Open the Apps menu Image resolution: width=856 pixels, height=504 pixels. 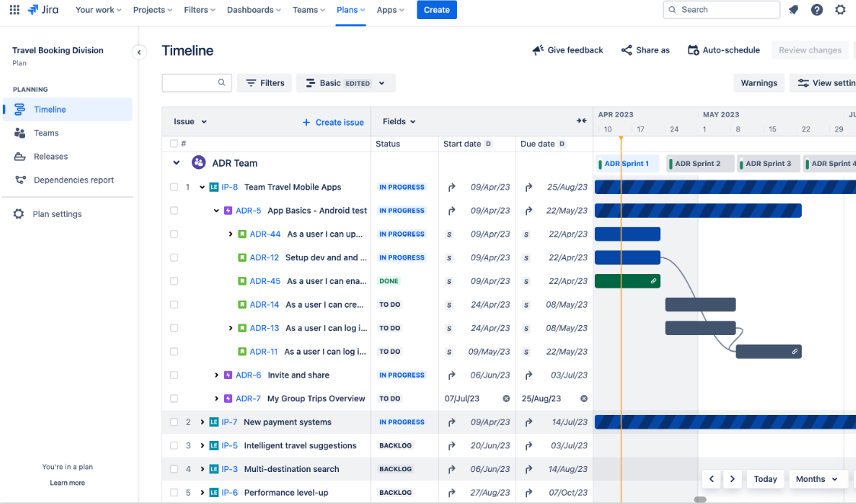point(391,10)
